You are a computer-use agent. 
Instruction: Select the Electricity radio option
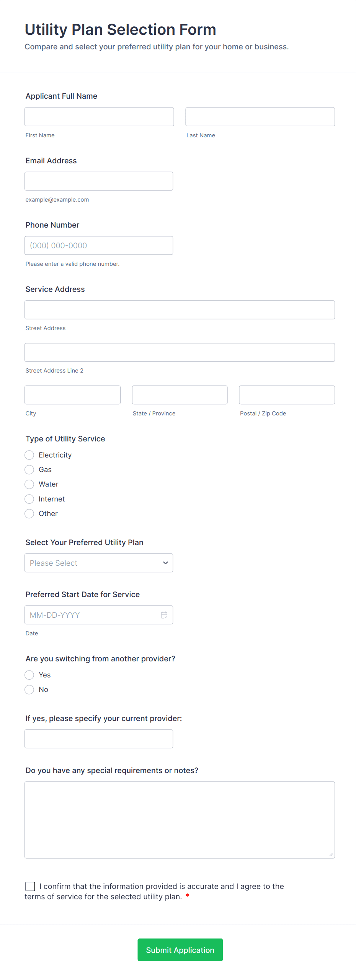coord(29,455)
